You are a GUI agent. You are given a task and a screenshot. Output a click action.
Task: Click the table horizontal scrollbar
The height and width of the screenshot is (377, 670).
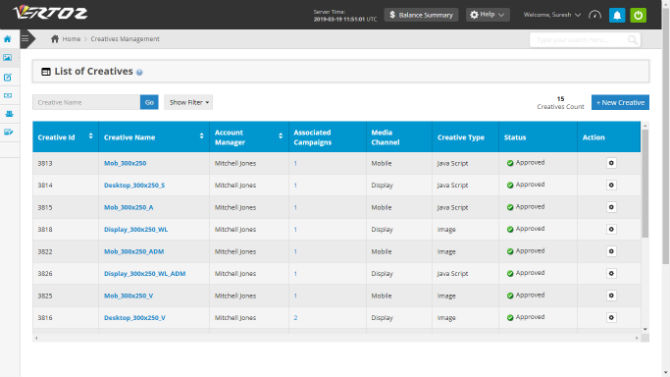click(336, 338)
